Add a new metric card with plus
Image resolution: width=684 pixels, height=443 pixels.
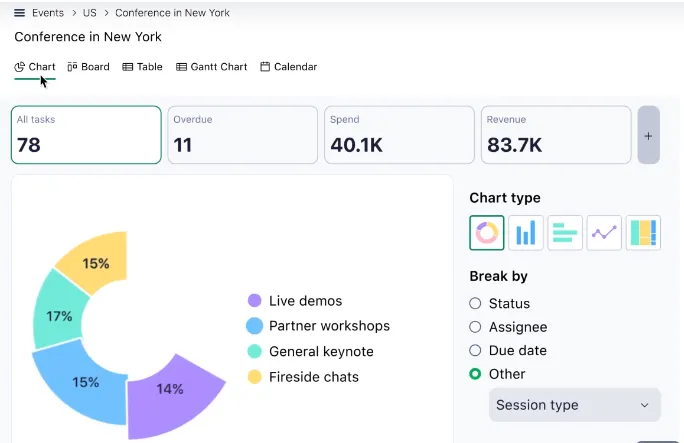[648, 135]
